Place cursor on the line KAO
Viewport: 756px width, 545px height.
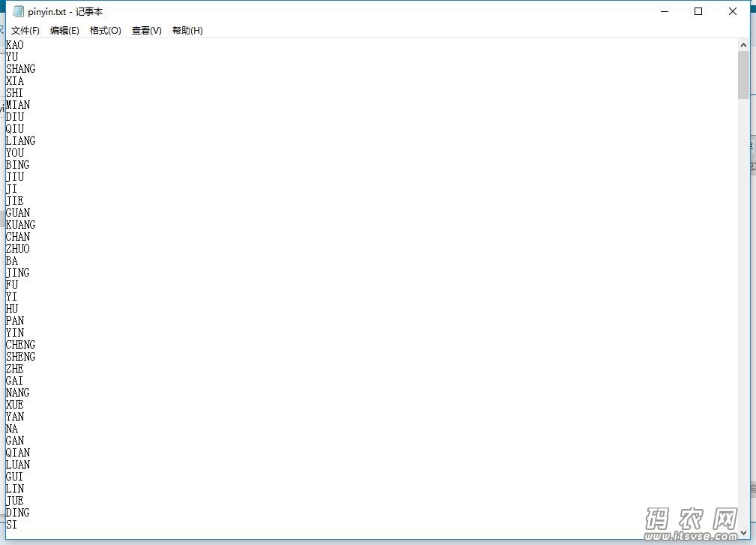coord(14,45)
